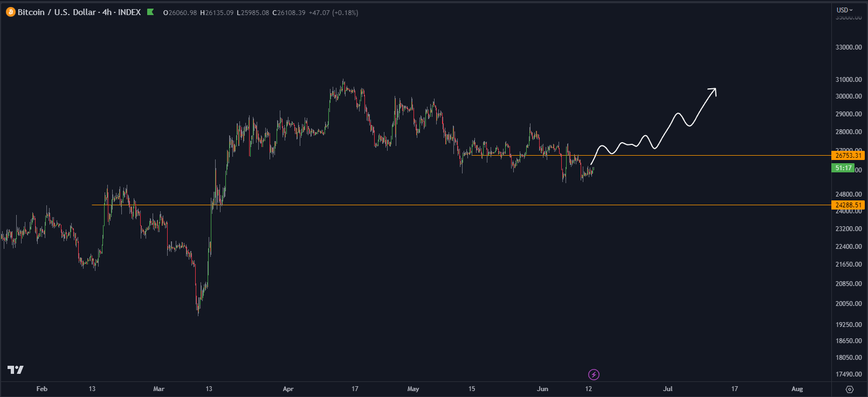Click the purple lightning event marker
This screenshot has width=868, height=397.
click(x=594, y=374)
